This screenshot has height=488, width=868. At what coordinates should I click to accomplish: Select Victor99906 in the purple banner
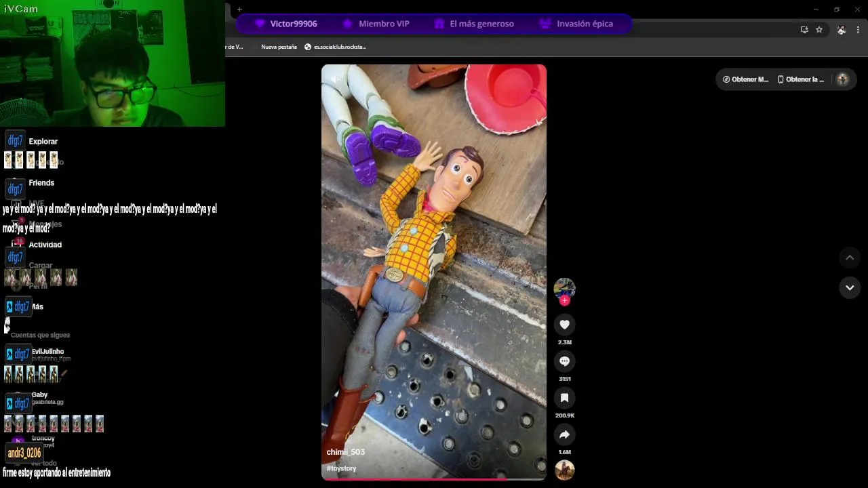pyautogui.click(x=286, y=24)
